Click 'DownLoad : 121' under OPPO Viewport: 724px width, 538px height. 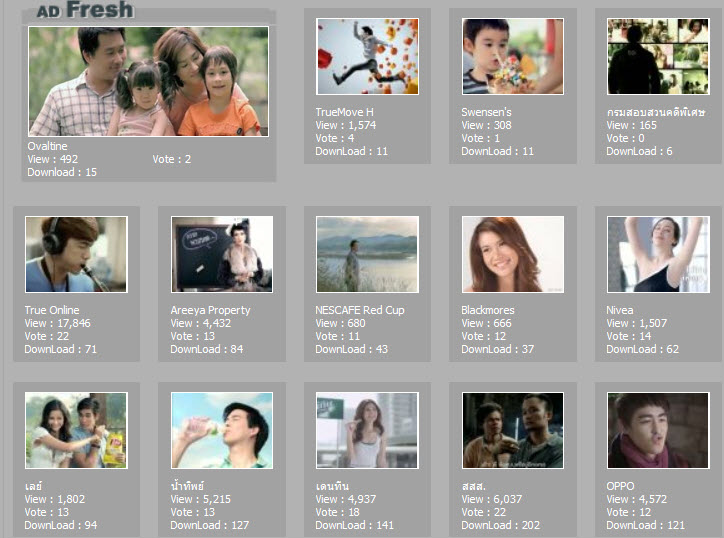point(646,525)
